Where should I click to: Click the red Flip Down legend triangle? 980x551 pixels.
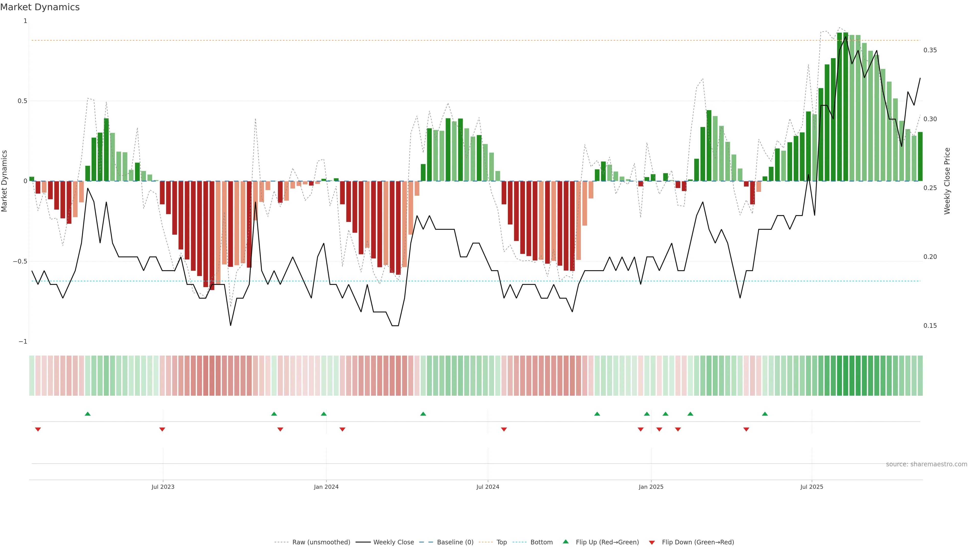652,543
